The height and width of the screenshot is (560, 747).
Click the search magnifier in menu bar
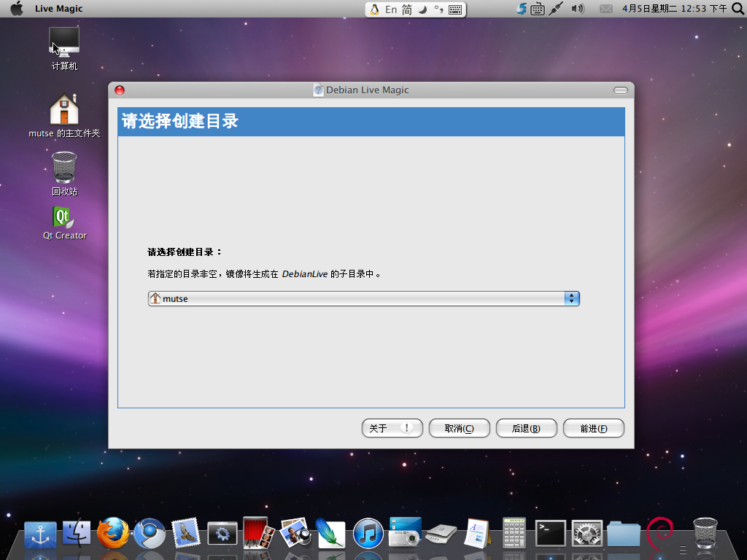[x=738, y=9]
